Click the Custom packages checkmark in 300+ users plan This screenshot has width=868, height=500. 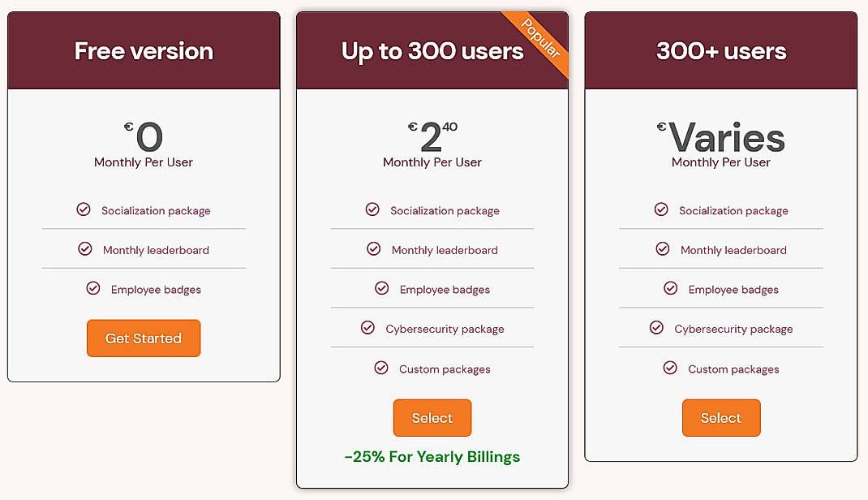click(669, 368)
